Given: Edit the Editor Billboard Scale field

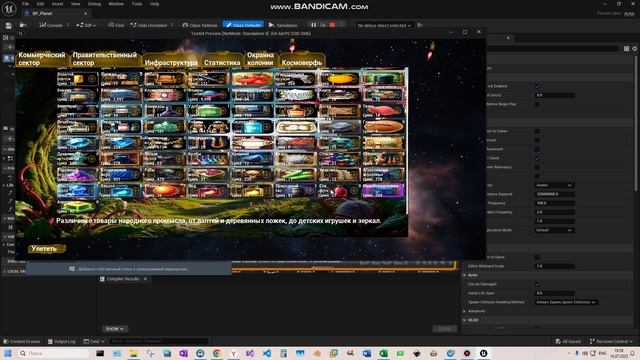Looking at the screenshot, I should (x=554, y=266).
